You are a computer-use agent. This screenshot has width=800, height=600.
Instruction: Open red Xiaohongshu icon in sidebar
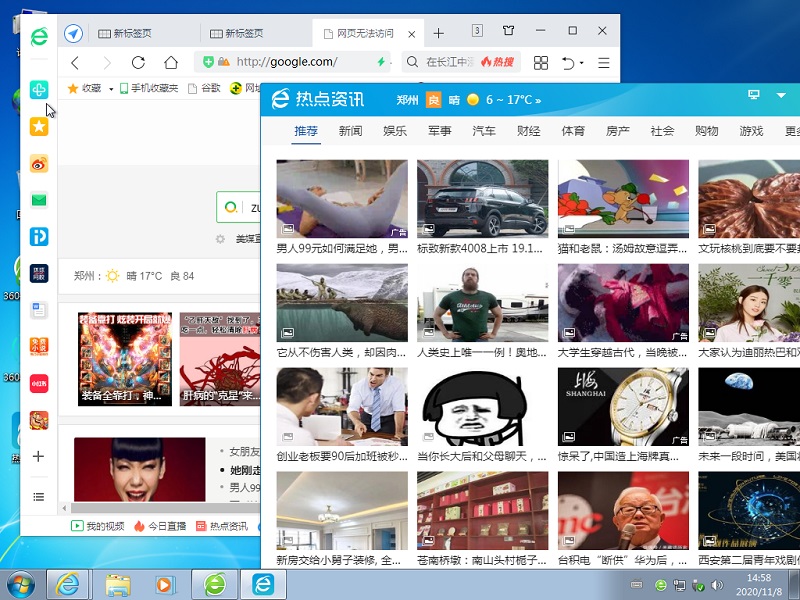pos(39,384)
